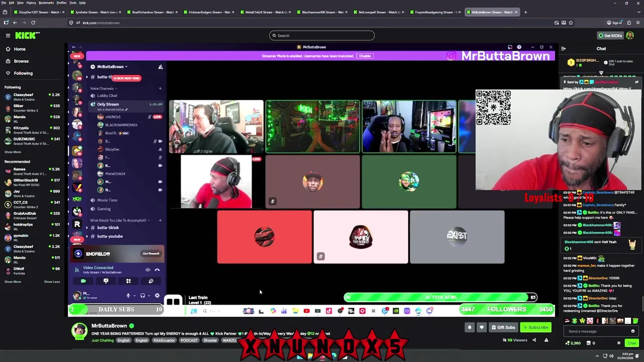Open the browser History menu
644x362 pixels.
coord(31,3)
